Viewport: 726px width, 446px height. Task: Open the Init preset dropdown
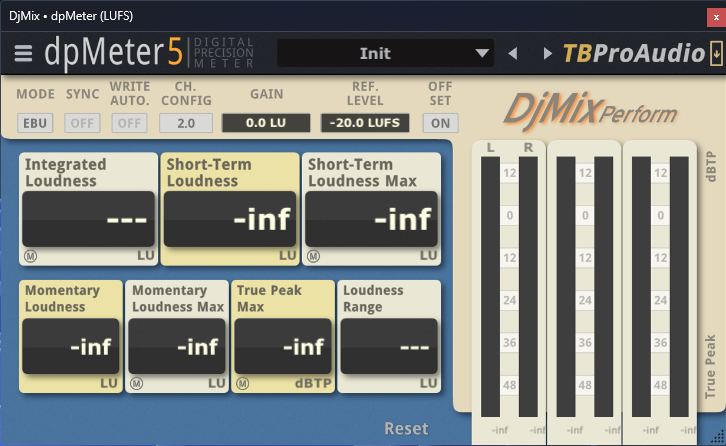pyautogui.click(x=385, y=53)
